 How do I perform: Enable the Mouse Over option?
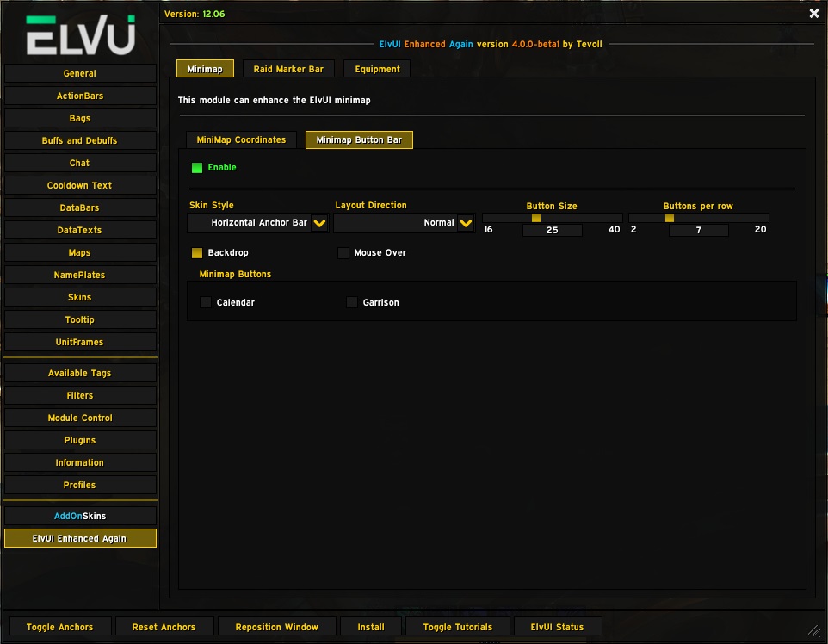[343, 253]
